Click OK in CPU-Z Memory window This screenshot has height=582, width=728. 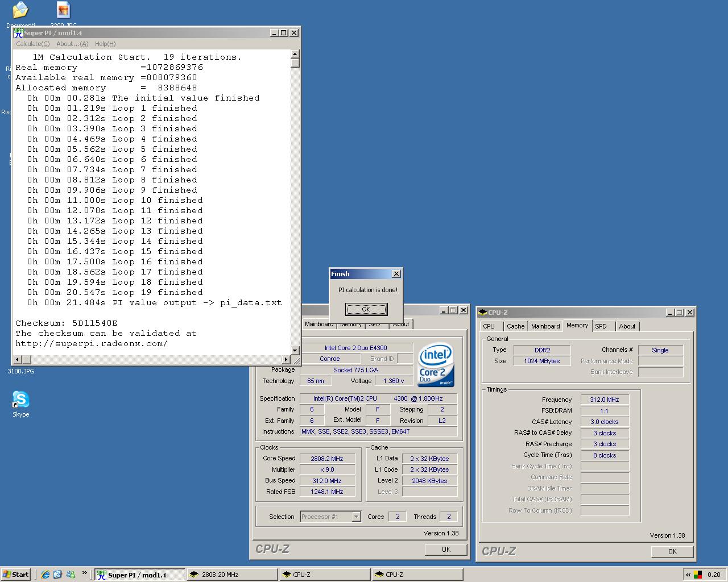tap(672, 552)
